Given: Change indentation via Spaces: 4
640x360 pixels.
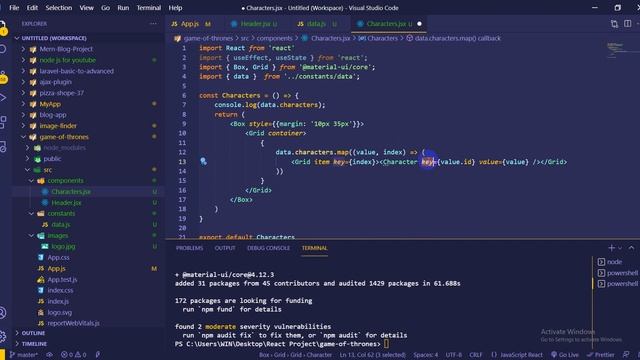Looking at the screenshot, I should point(425,355).
